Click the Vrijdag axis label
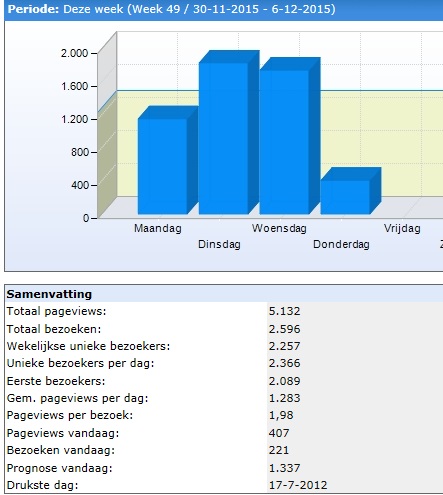443x495 pixels. pos(402,228)
